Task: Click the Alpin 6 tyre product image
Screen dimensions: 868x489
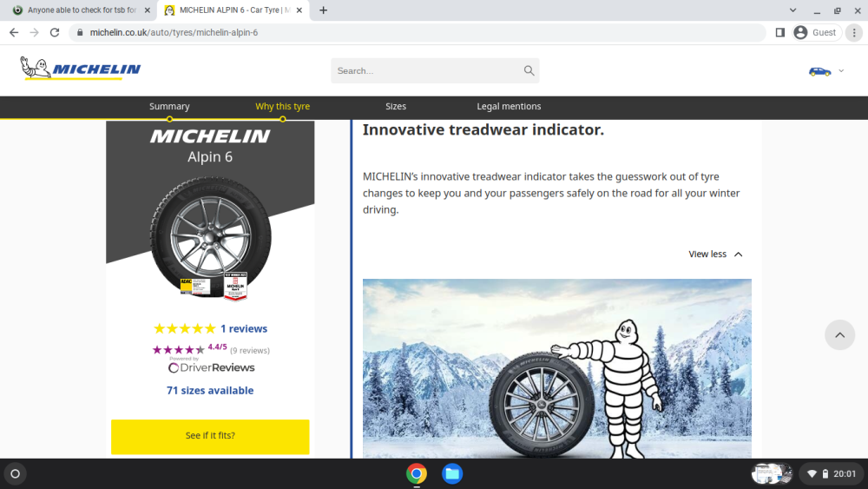Action: point(210,237)
